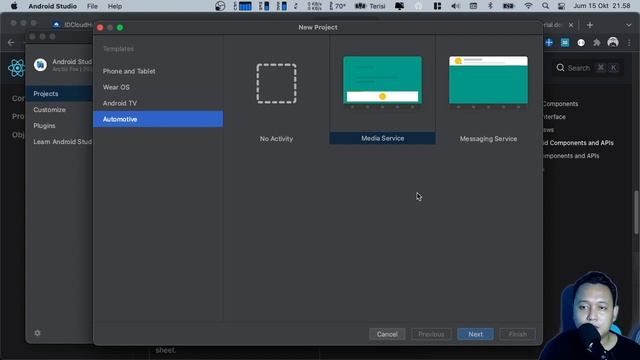Open Control Center in menu bar

(x=562, y=6)
